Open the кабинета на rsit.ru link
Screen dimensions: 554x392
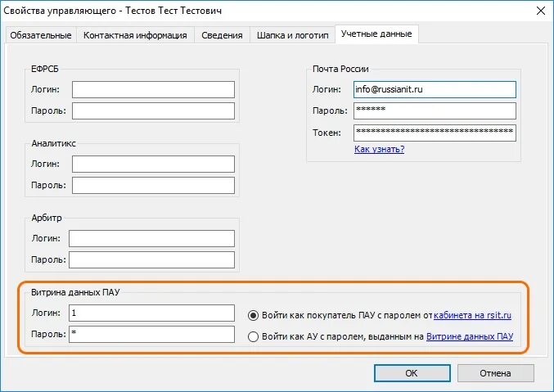point(473,315)
